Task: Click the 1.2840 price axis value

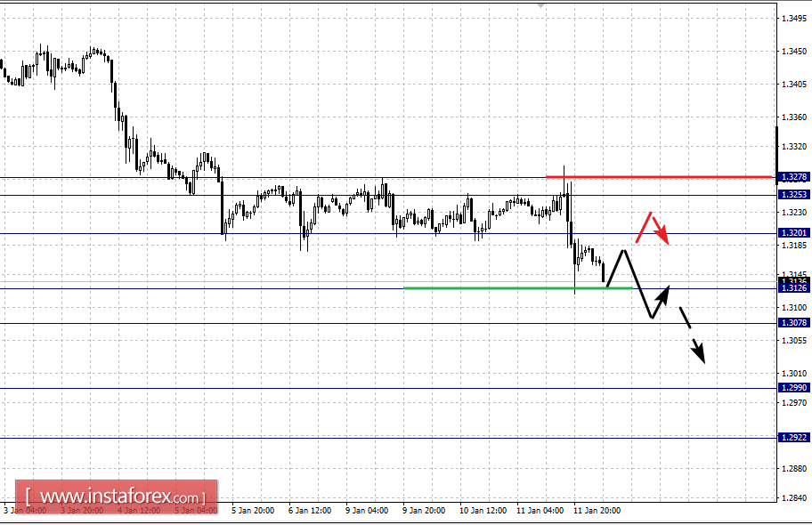Action: point(794,497)
